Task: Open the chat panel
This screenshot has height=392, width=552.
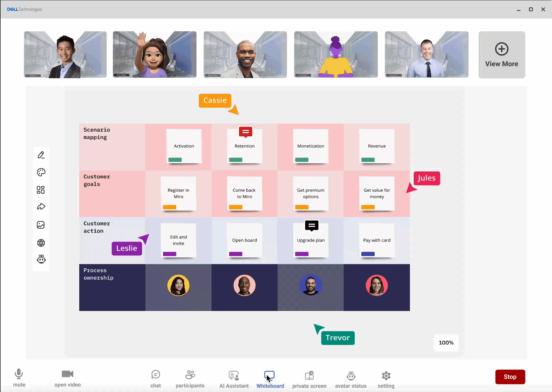Action: click(156, 379)
